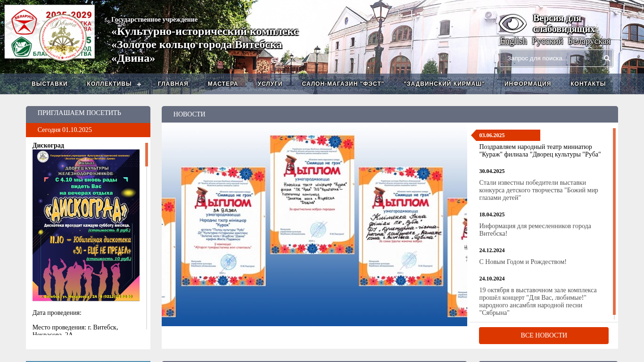Image resolution: width=644 pixels, height=362 pixels.
Task: Open the УСЛУГИ menu item
Action: click(270, 84)
